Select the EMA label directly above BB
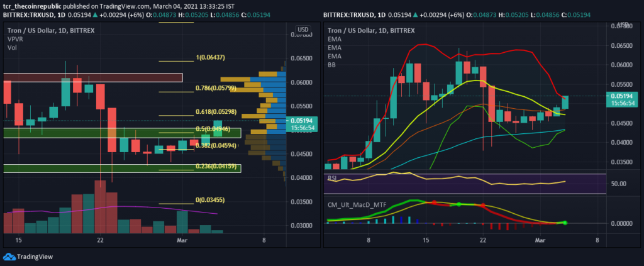Image resolution: width=644 pixels, height=266 pixels. pos(335,56)
